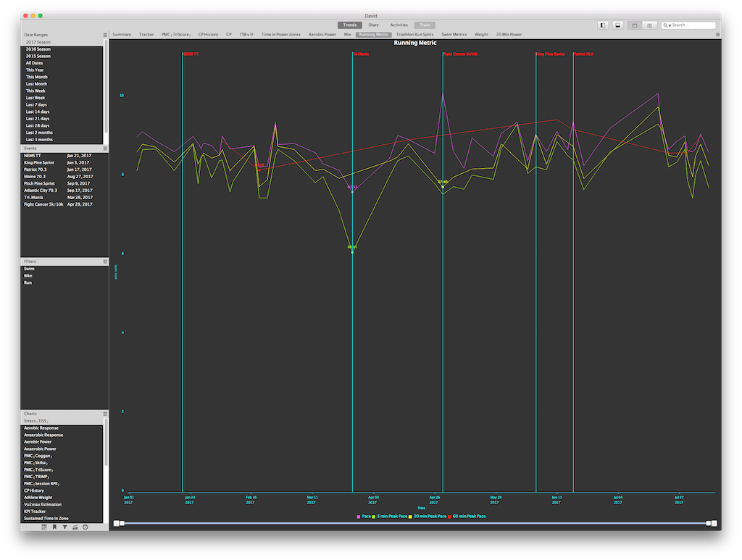Toggle the 5 min Peak Pace legend entry
Screen dimensions: 742x560
click(x=389, y=517)
